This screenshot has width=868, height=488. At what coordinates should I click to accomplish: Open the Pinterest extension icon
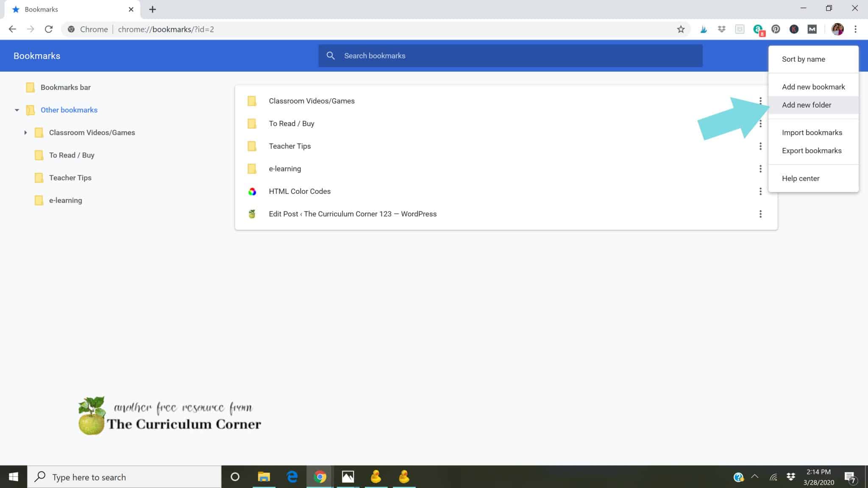point(776,29)
